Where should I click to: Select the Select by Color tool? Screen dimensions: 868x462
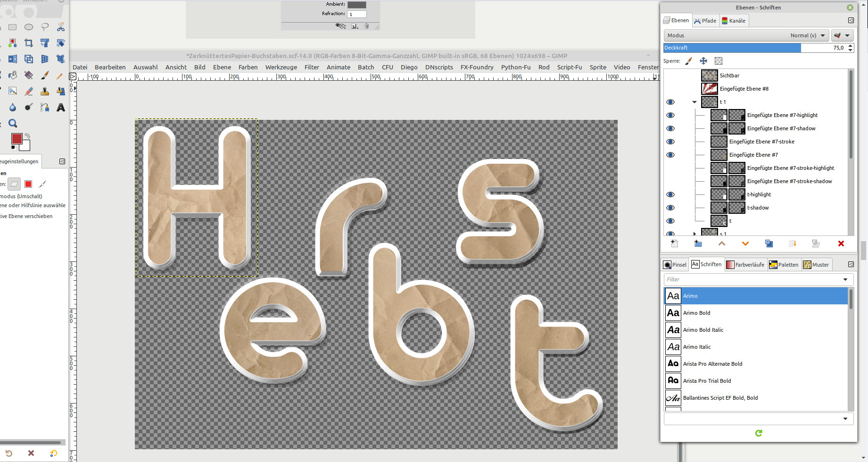coord(13,43)
